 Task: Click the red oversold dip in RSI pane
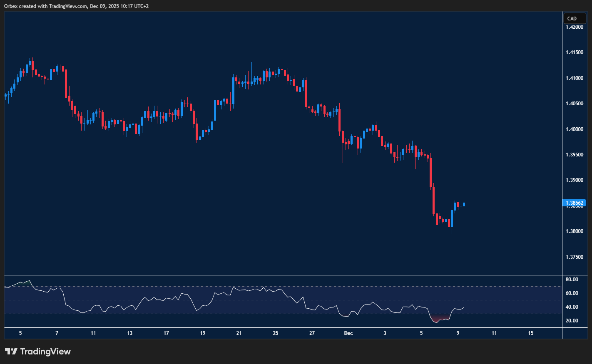tap(439, 319)
